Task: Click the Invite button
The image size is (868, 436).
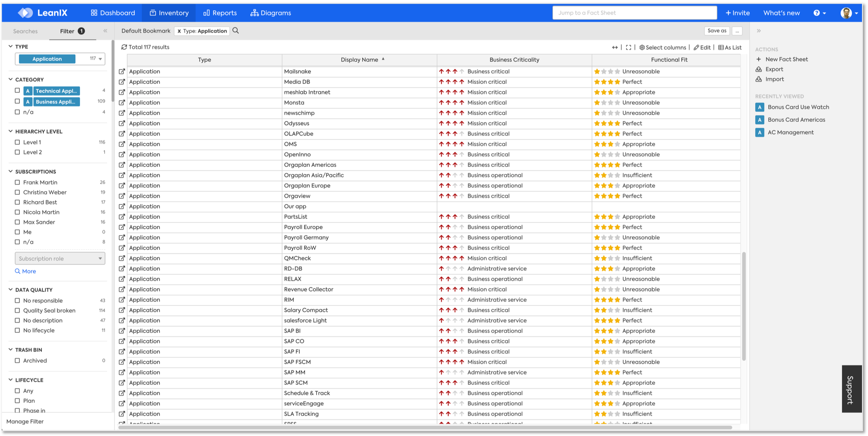Action: pos(738,13)
